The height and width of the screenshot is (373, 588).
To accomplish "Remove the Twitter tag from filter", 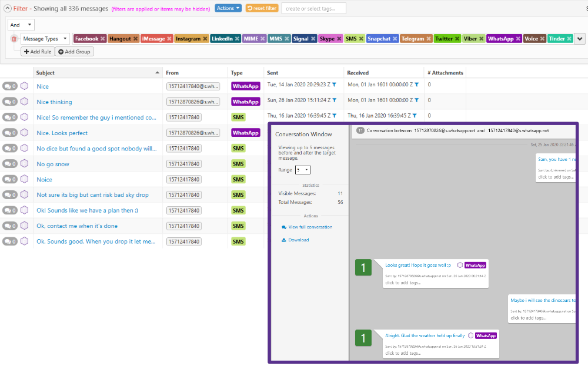I will tap(457, 39).
